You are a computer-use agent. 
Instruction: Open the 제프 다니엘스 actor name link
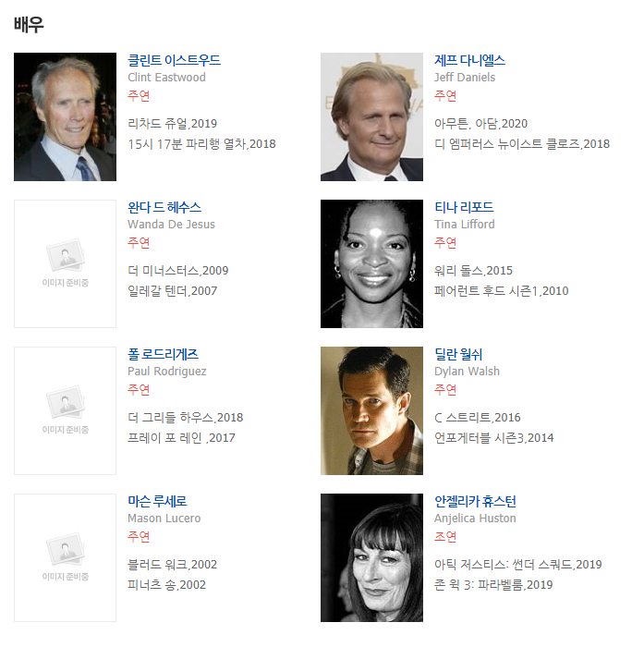[469, 60]
